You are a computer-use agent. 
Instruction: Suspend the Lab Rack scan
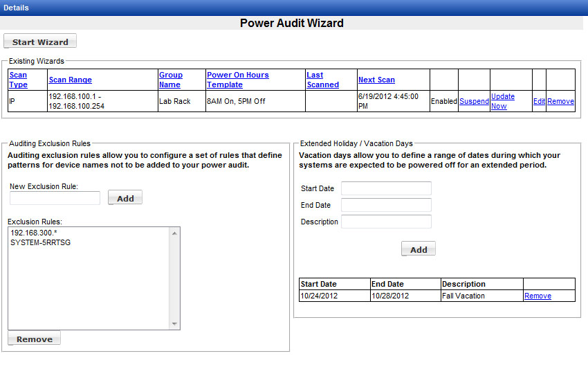474,101
